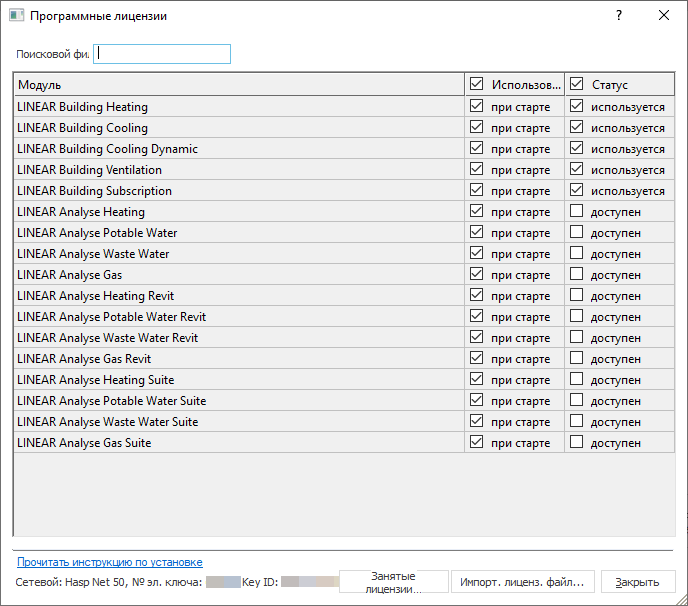Image resolution: width=688 pixels, height=606 pixels.
Task: Check 'доступен' for Analyse Waste Water Revit
Action: pyautogui.click(x=577, y=337)
